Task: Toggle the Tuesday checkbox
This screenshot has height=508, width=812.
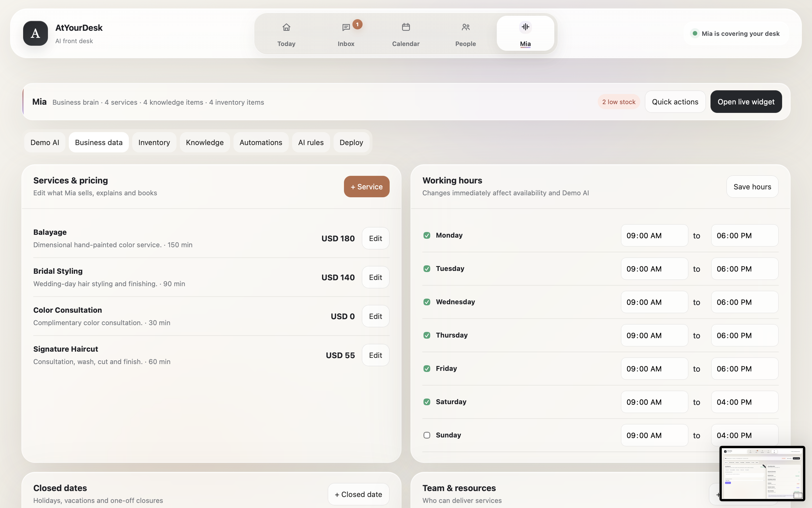Action: point(427,268)
